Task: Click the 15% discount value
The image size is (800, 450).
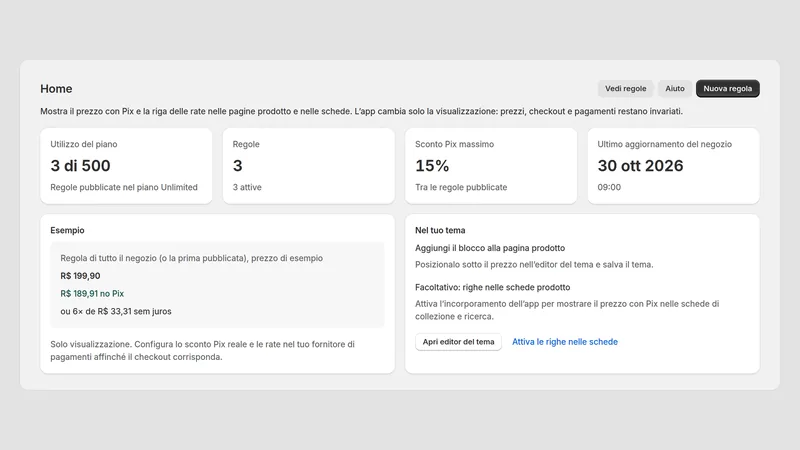Action: click(x=432, y=166)
